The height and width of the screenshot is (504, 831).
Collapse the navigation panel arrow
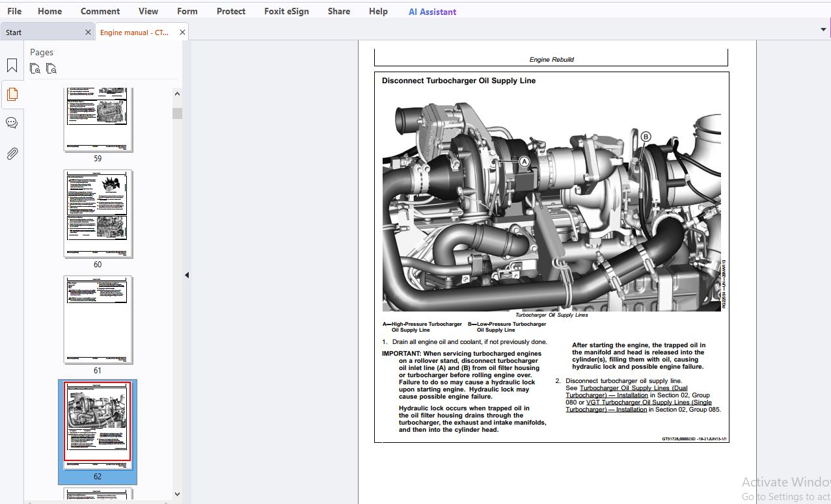tap(187, 275)
